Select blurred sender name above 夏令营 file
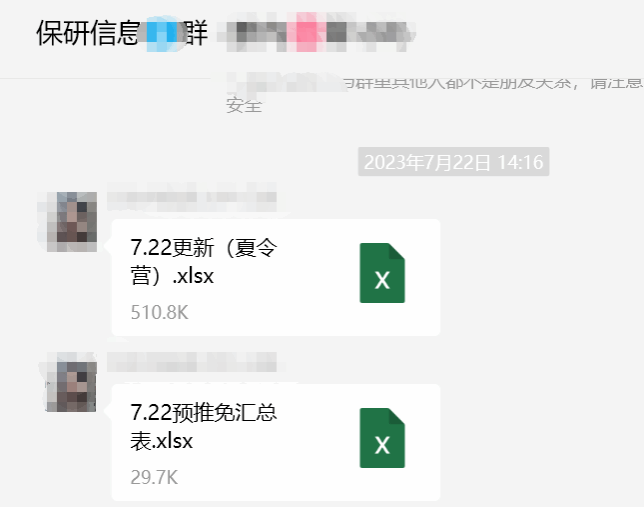This screenshot has width=644, height=507. 192,196
